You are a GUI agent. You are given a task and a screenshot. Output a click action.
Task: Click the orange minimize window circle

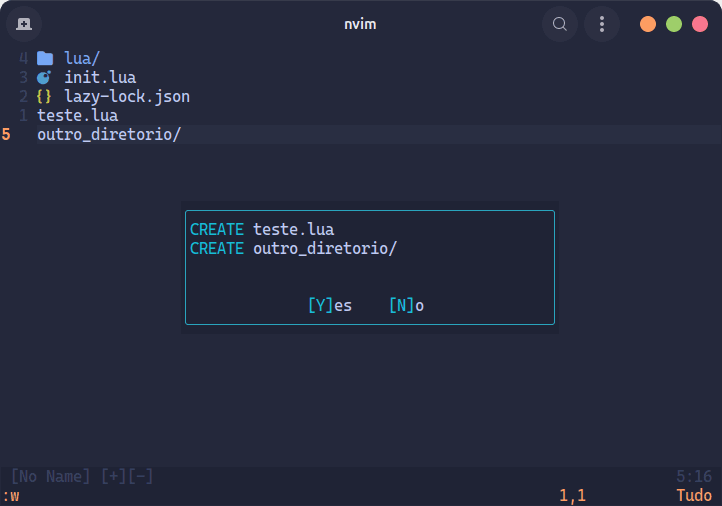point(648,24)
